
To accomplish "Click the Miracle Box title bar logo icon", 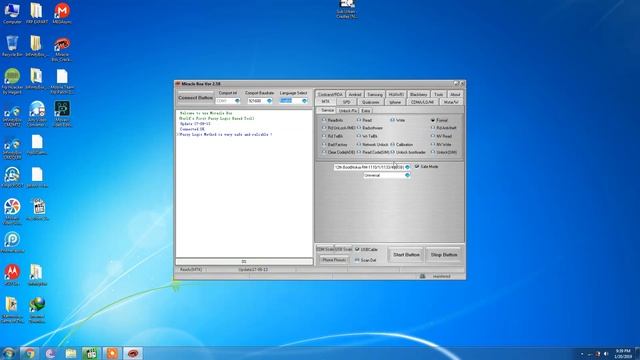I will (178, 84).
